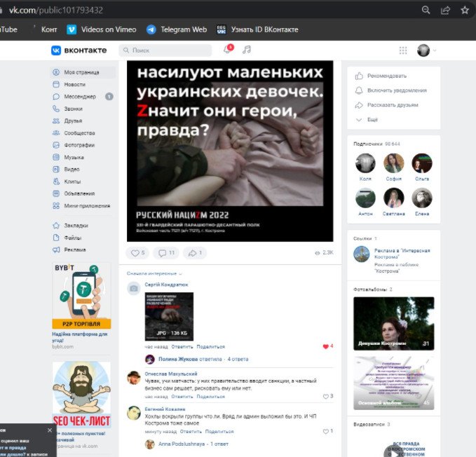Open the Девушки Костромы photo album thumbnail
This screenshot has width=476, height=457.
393,323
